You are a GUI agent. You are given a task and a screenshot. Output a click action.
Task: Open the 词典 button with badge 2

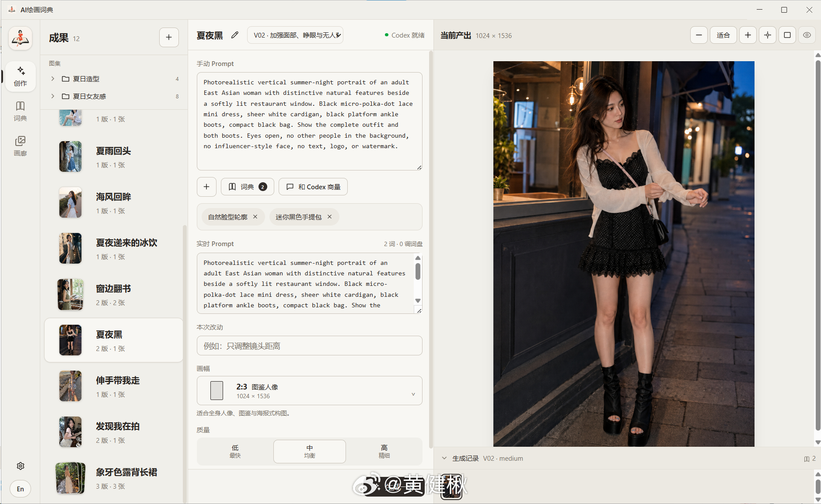248,187
